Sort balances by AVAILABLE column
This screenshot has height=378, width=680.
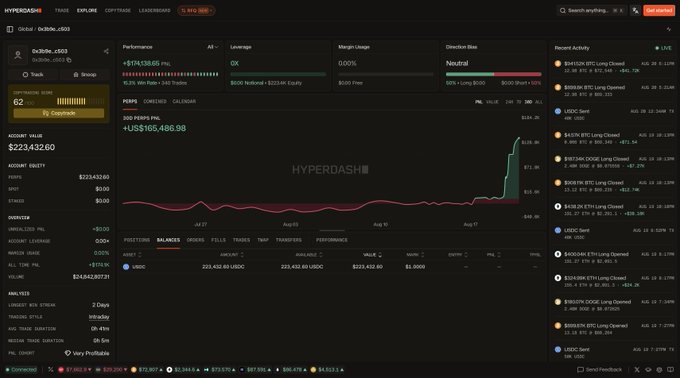click(309, 255)
